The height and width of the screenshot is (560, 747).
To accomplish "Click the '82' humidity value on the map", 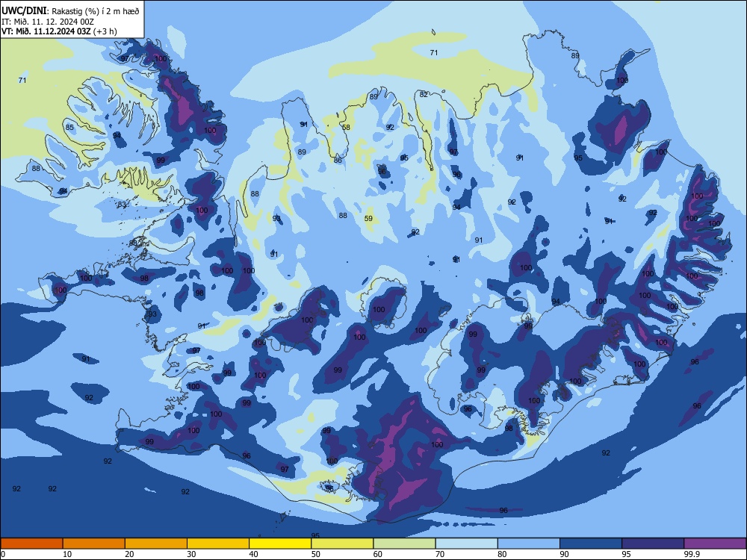I will tap(424, 95).
